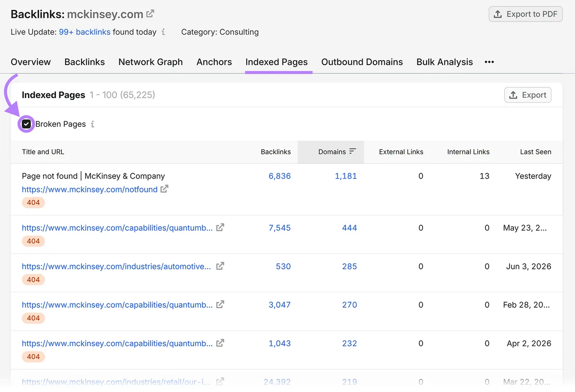
Task: Click the Live Update info icon
Action: (163, 32)
